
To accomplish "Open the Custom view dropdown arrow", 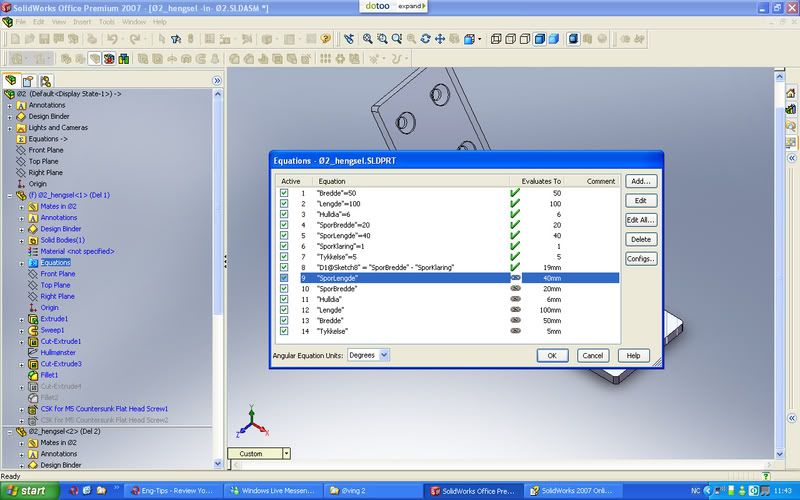I will coord(287,453).
